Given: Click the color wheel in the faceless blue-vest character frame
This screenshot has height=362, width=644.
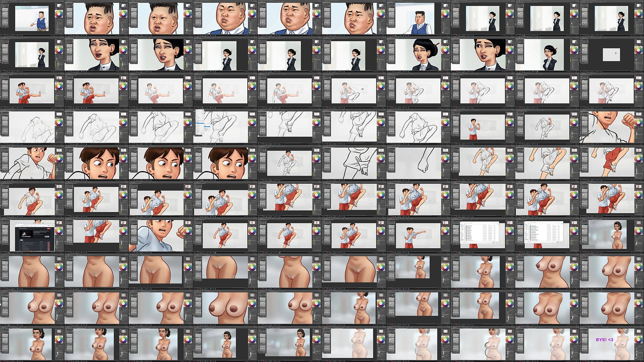Looking at the screenshot, I should click(x=59, y=14).
